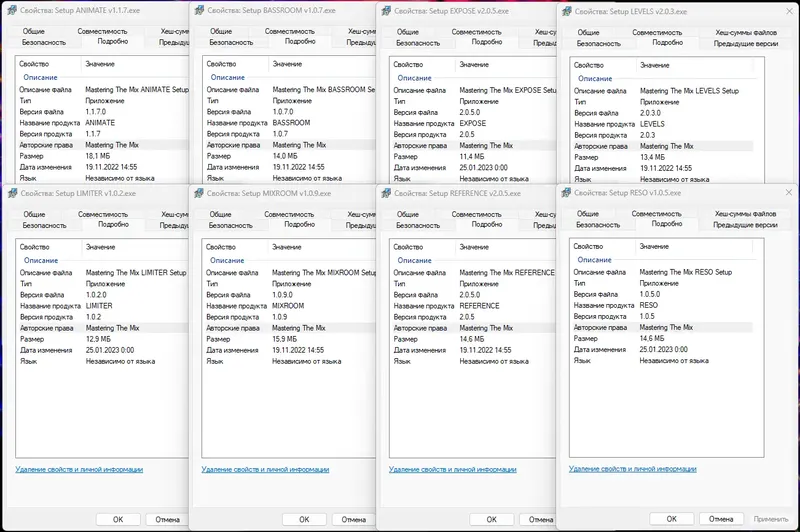The image size is (800, 532).
Task: Click OK in the MIXROOM properties window
Action: pos(304,519)
